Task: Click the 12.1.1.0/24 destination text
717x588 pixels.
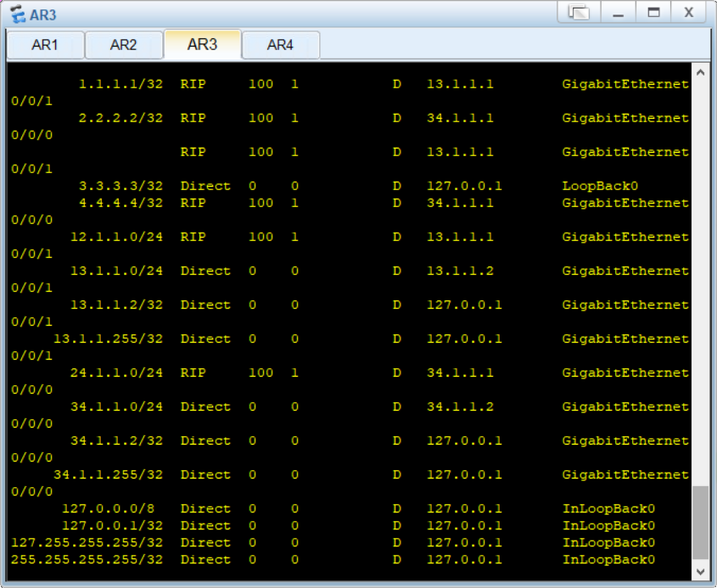Action: 116,237
